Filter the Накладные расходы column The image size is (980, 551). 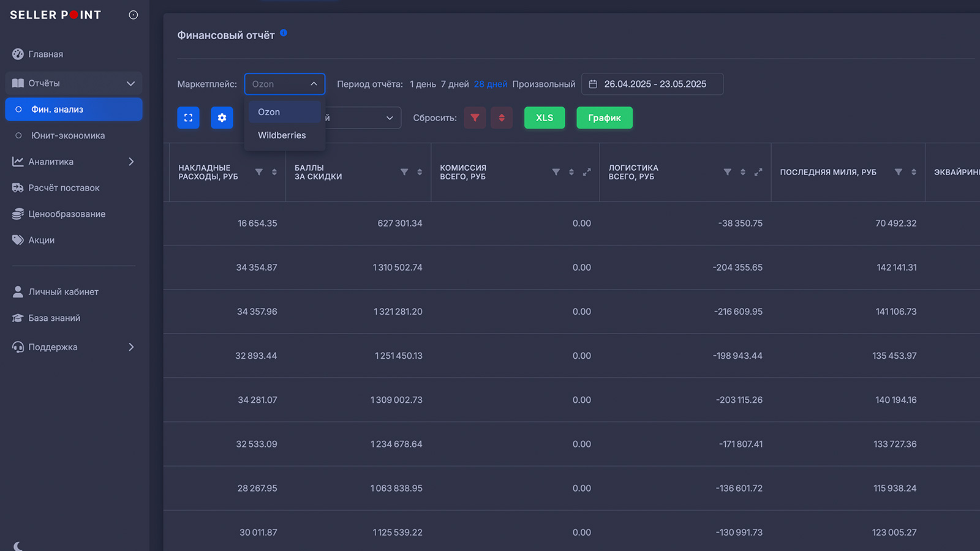click(259, 172)
